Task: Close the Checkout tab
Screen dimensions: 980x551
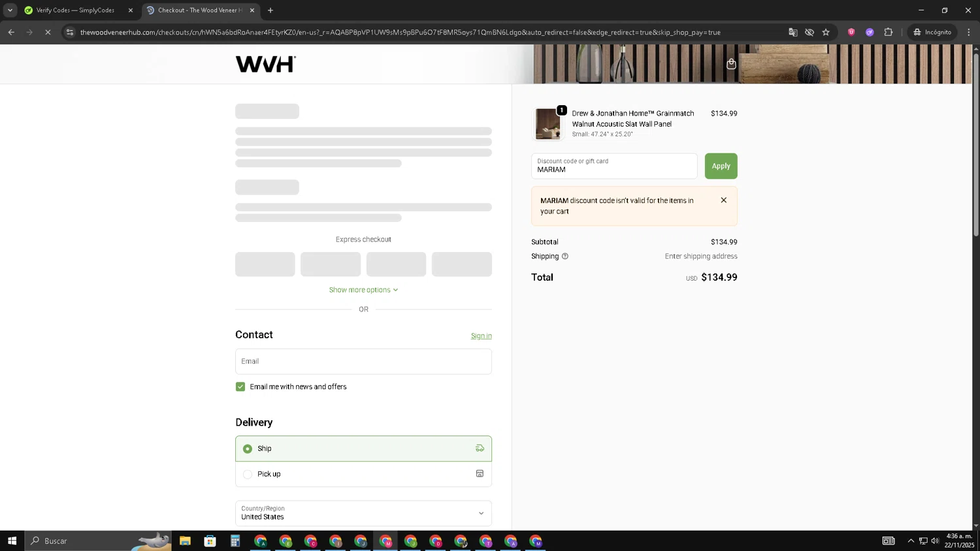Action: coord(252,10)
